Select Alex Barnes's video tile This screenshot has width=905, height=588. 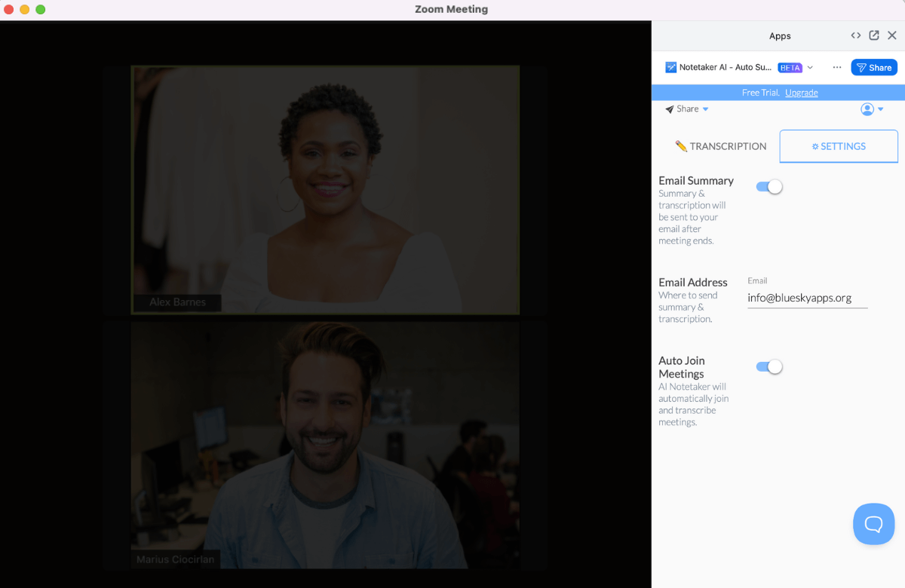point(325,188)
